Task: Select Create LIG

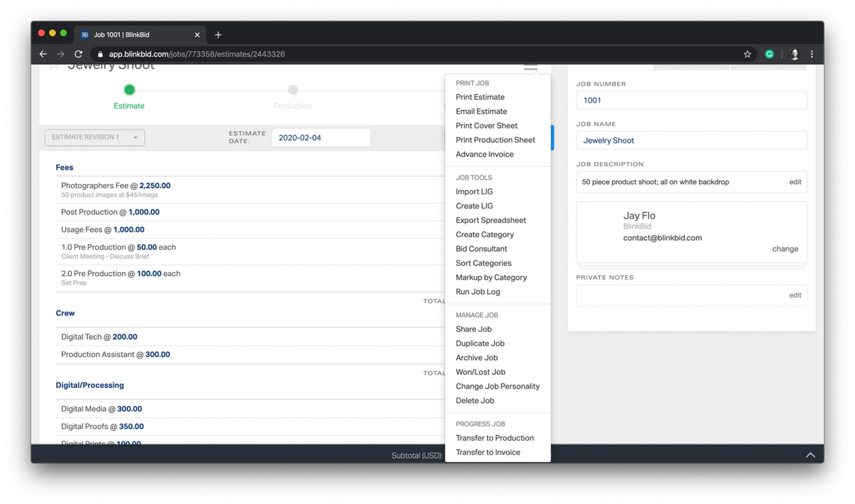Action: click(x=474, y=206)
